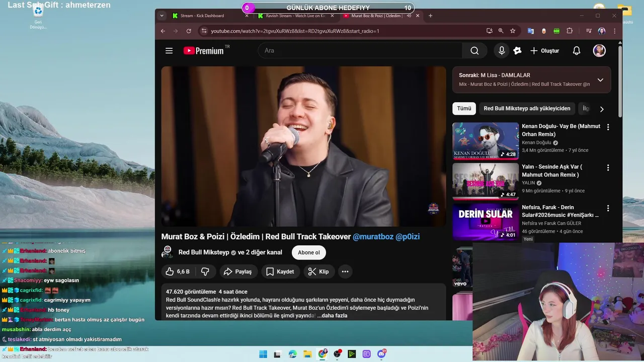Viewport: 644px width, 362px height.
Task: Click the install app icon in the address bar
Action: click(489, 31)
